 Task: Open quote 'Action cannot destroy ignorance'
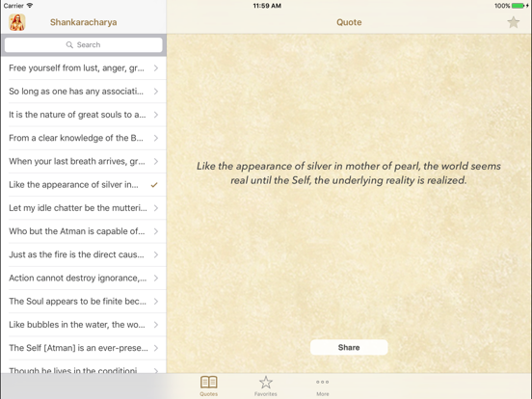pyautogui.click(x=84, y=278)
